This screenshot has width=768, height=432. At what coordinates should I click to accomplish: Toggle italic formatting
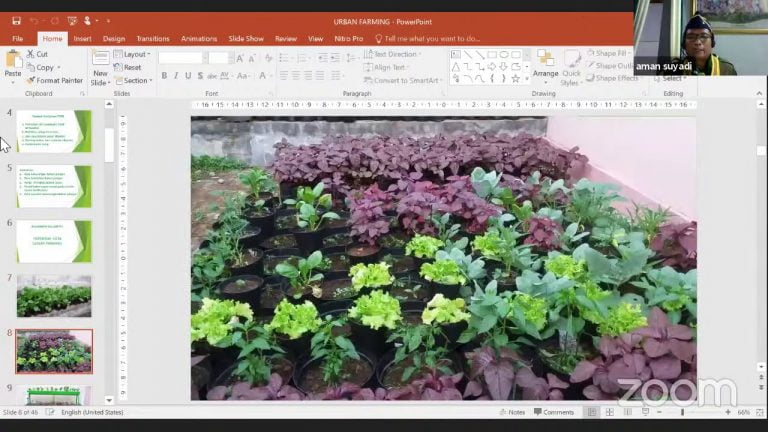[x=176, y=76]
